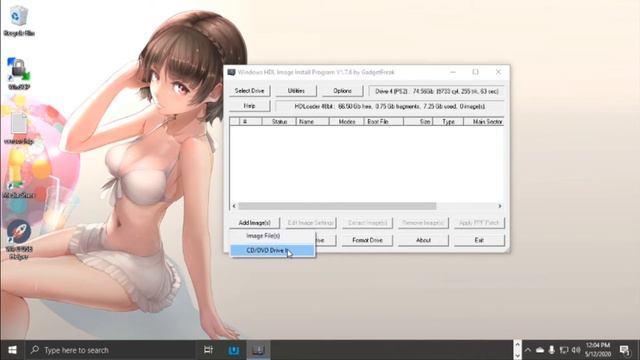Click the About button
640x360 pixels.
click(423, 240)
